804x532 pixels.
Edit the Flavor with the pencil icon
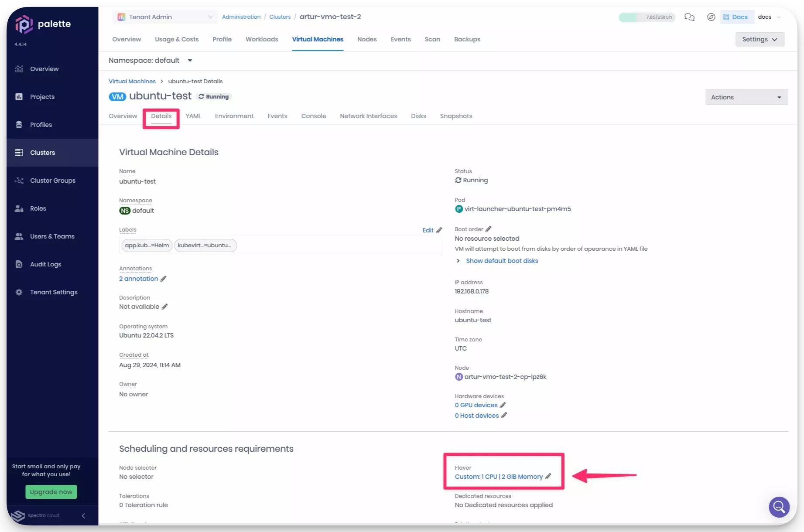click(x=548, y=477)
